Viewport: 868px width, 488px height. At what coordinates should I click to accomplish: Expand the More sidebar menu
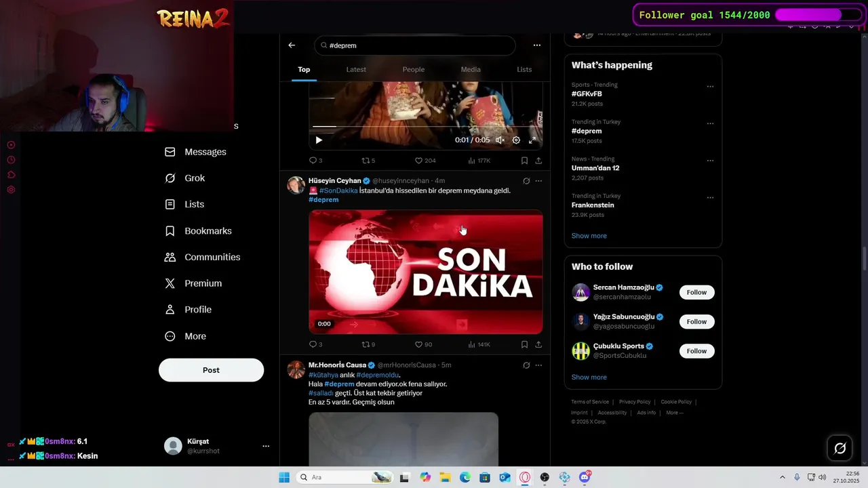[x=186, y=336]
